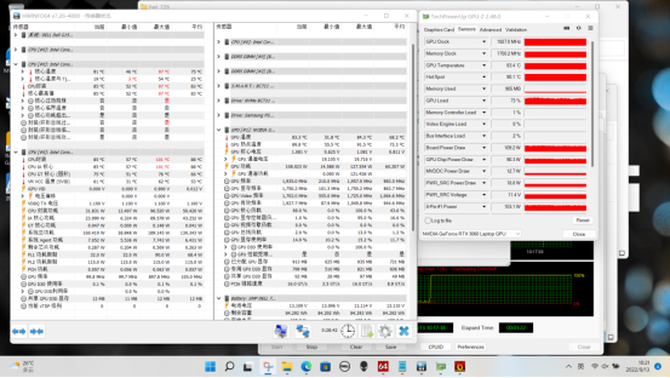
Task: Click GPU-Z refresh icon
Action: pyautogui.click(x=579, y=28)
